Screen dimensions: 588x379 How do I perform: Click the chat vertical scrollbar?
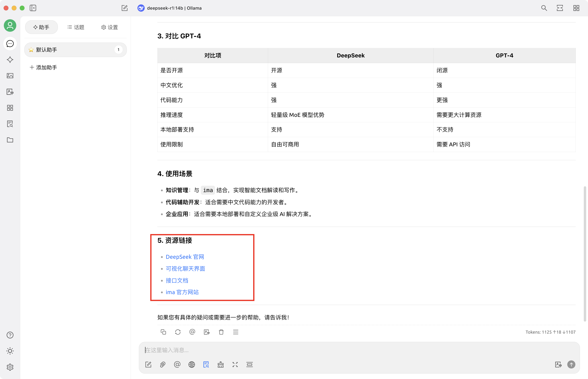[585, 254]
